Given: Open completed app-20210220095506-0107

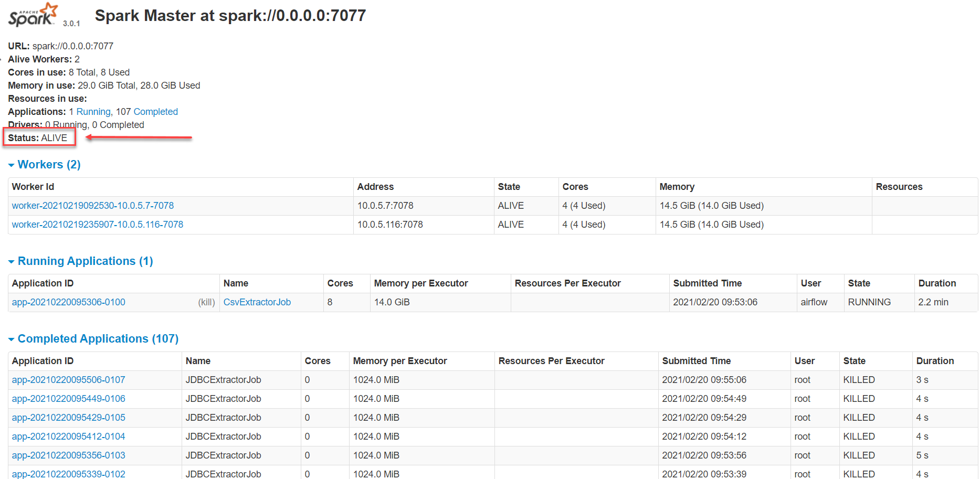Looking at the screenshot, I should click(x=68, y=380).
